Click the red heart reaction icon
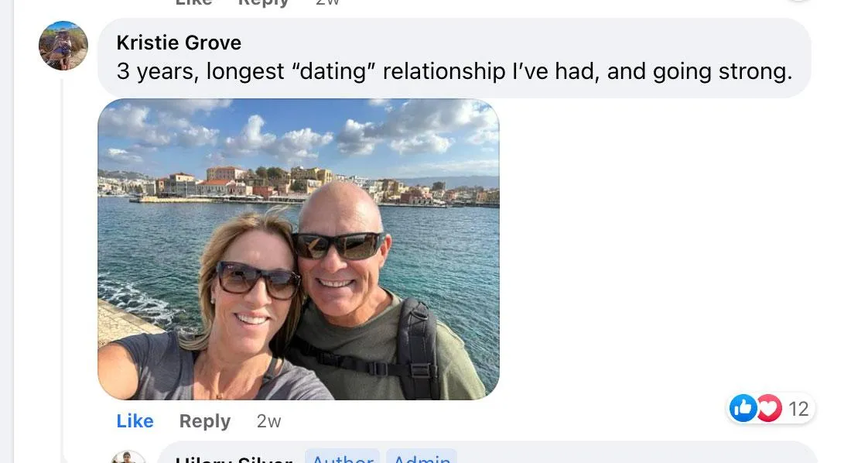The height and width of the screenshot is (463, 868). click(768, 408)
